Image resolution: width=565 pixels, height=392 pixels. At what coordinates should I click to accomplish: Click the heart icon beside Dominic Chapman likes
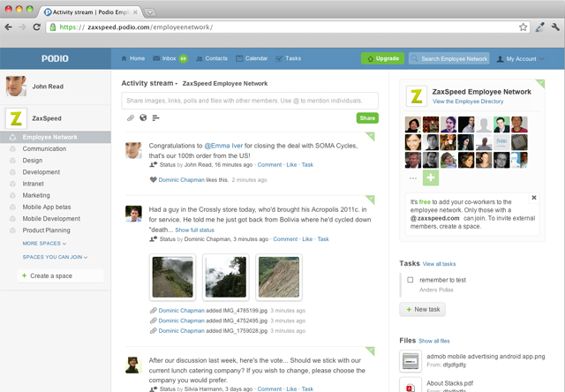click(x=153, y=180)
